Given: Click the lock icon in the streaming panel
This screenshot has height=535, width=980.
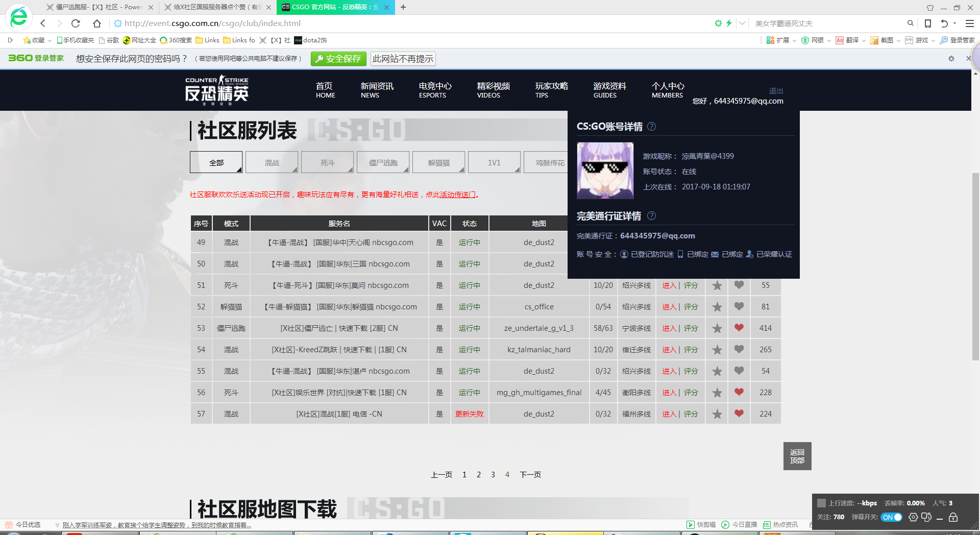Looking at the screenshot, I should point(953,517).
